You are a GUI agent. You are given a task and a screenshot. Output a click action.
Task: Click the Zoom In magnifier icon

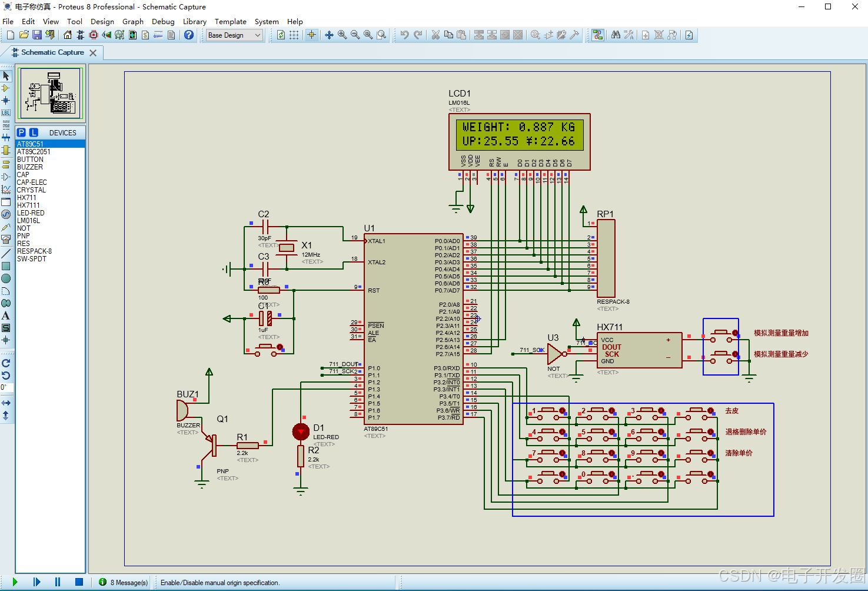click(342, 35)
